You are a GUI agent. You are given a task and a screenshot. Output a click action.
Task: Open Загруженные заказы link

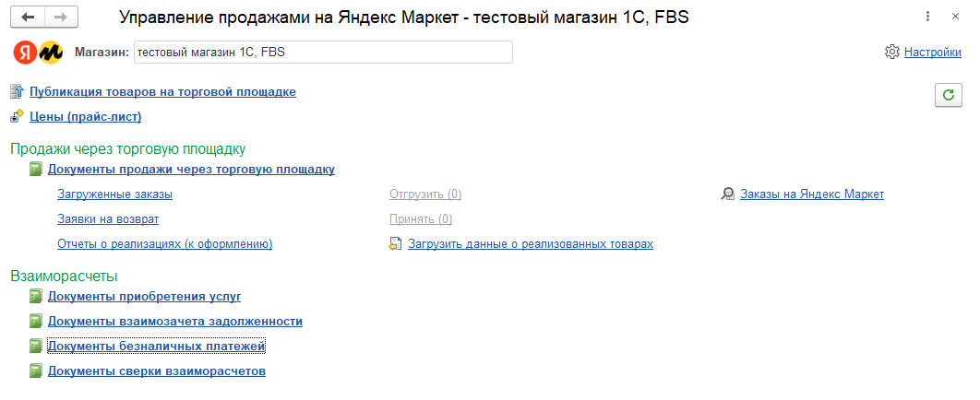pos(115,194)
